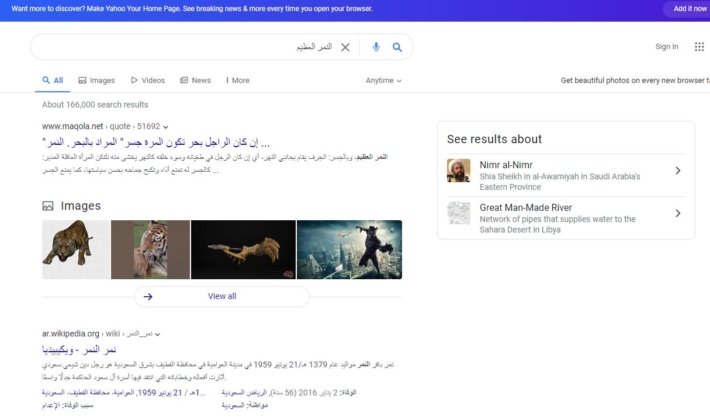The height and width of the screenshot is (420, 710).
Task: Open the chevron for Great Man-Made River
Action: [x=678, y=213]
